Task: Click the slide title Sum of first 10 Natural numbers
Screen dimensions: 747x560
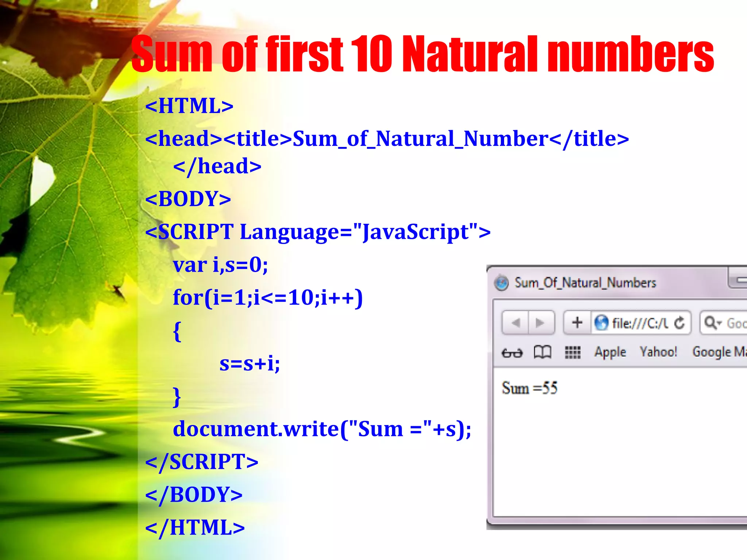Action: pos(422,54)
